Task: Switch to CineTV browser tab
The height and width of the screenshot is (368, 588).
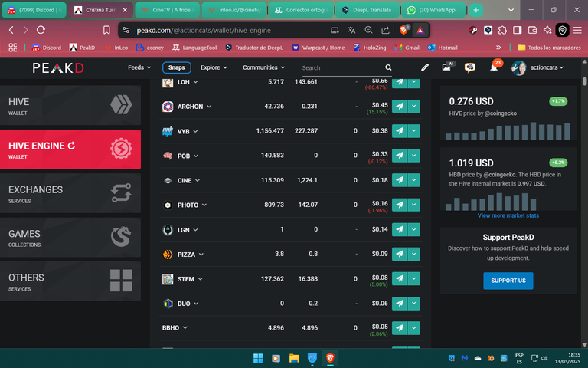Action: tap(167, 10)
